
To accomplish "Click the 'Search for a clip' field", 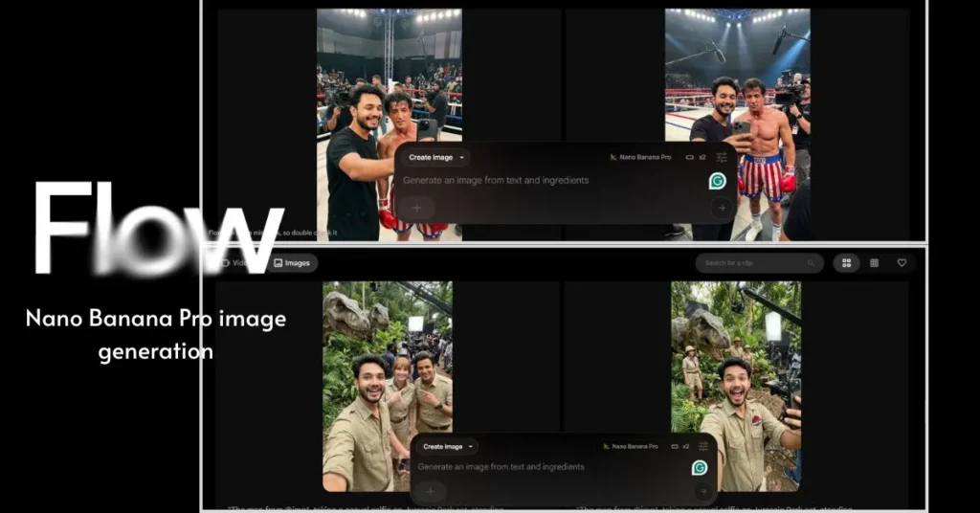I will pyautogui.click(x=759, y=263).
